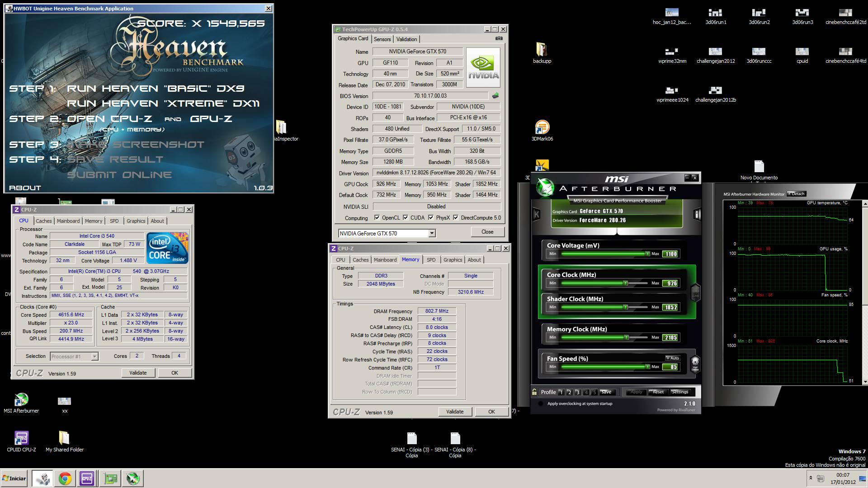
Task: Select Afterburner profile slot 3
Action: [578, 392]
